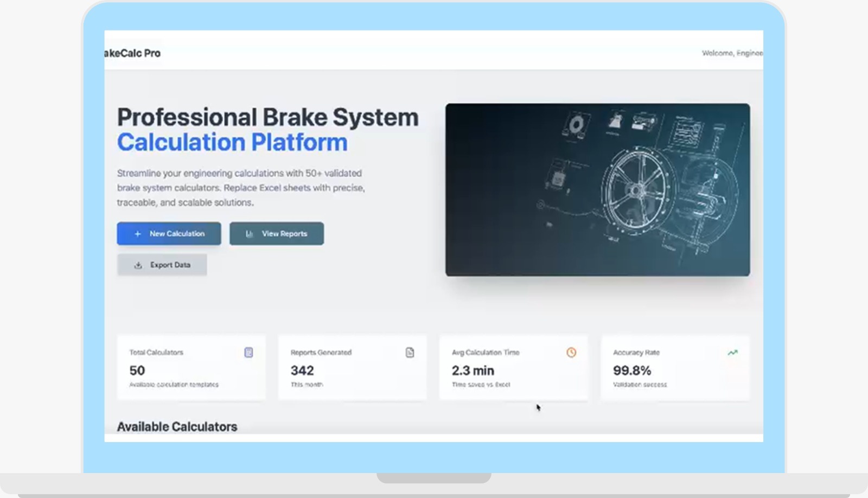868x498 pixels.
Task: Open View Reports
Action: tap(277, 234)
